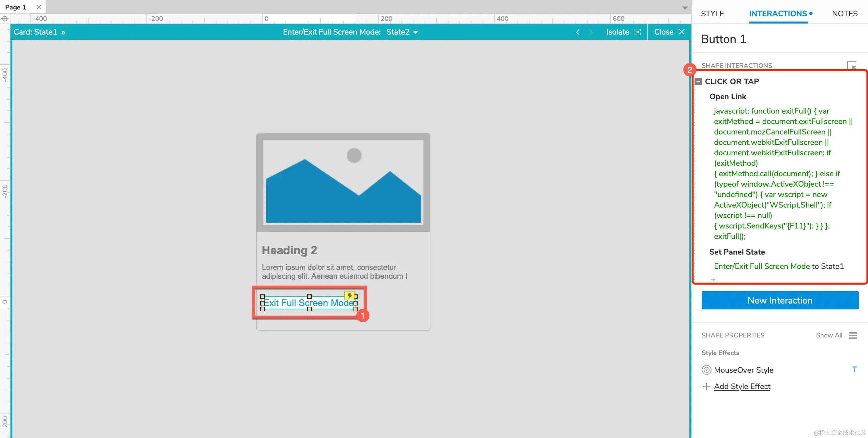Screen dimensions: 868x438
Task: Go to previous panel state arrow
Action: coord(577,32)
